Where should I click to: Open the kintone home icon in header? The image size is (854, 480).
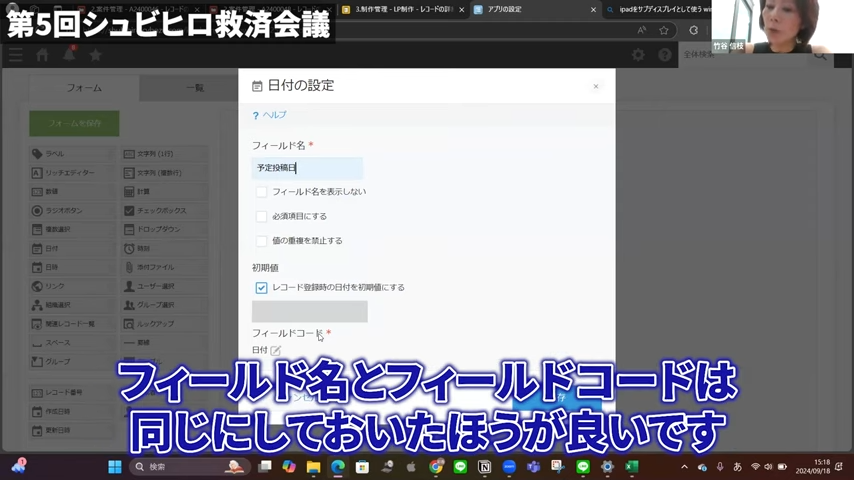(42, 55)
